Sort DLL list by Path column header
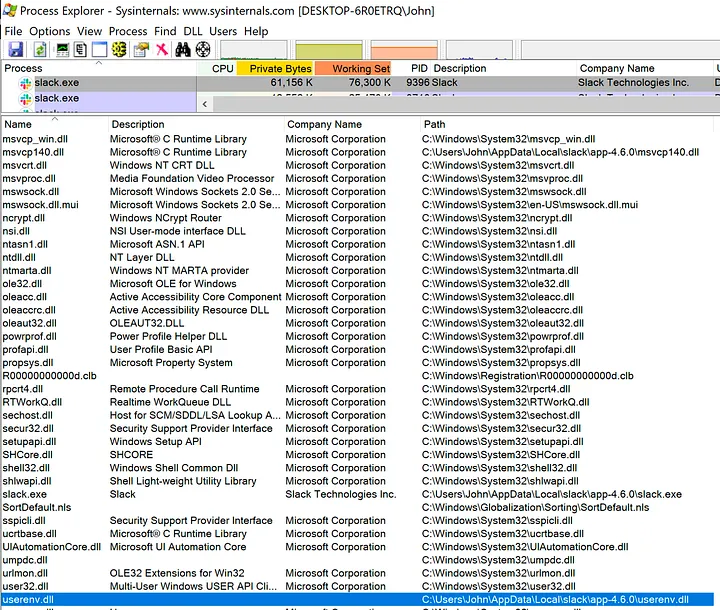 point(434,124)
